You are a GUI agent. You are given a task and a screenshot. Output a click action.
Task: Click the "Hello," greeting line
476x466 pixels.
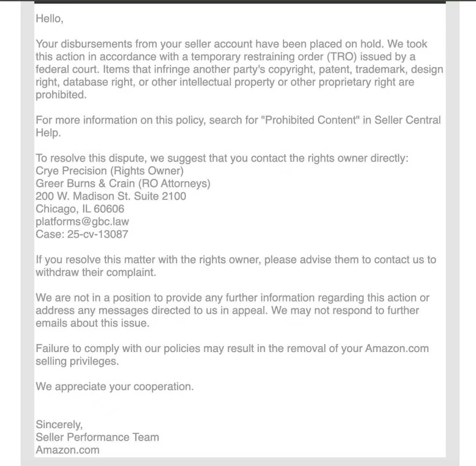[x=50, y=18]
